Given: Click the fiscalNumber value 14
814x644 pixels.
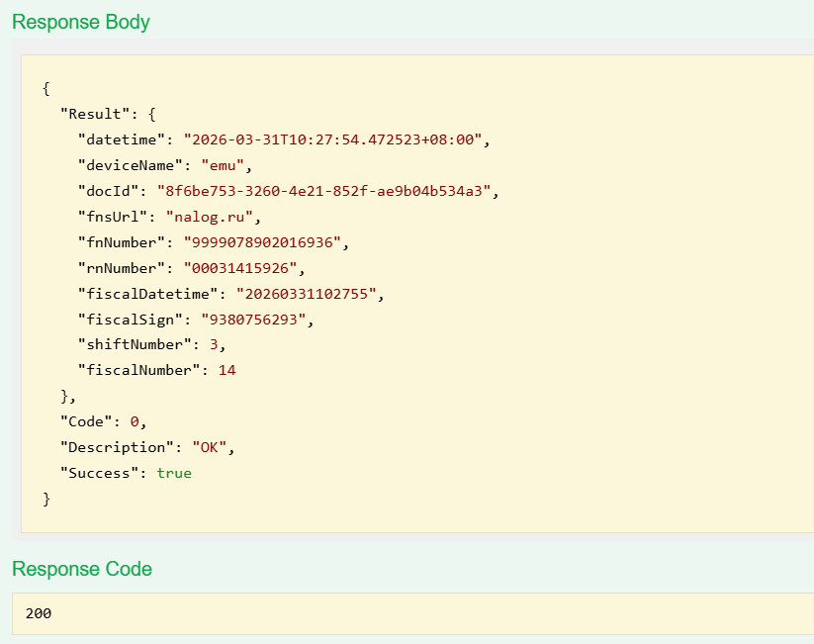Looking at the screenshot, I should coord(226,371).
